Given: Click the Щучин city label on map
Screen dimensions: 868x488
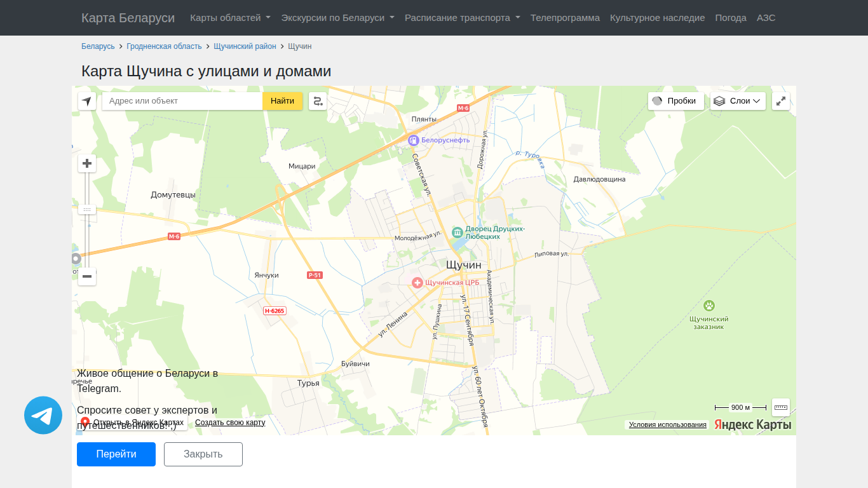Looking at the screenshot, I should coord(464,264).
